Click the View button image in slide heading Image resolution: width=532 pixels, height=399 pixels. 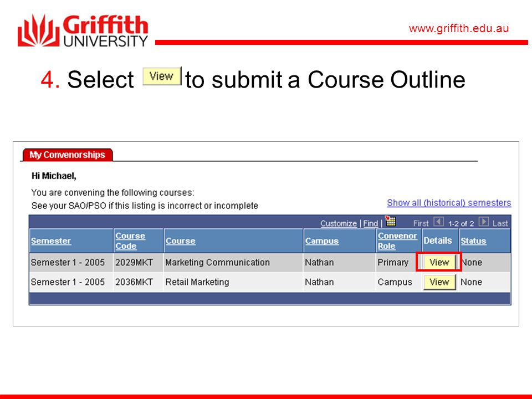tap(162, 76)
